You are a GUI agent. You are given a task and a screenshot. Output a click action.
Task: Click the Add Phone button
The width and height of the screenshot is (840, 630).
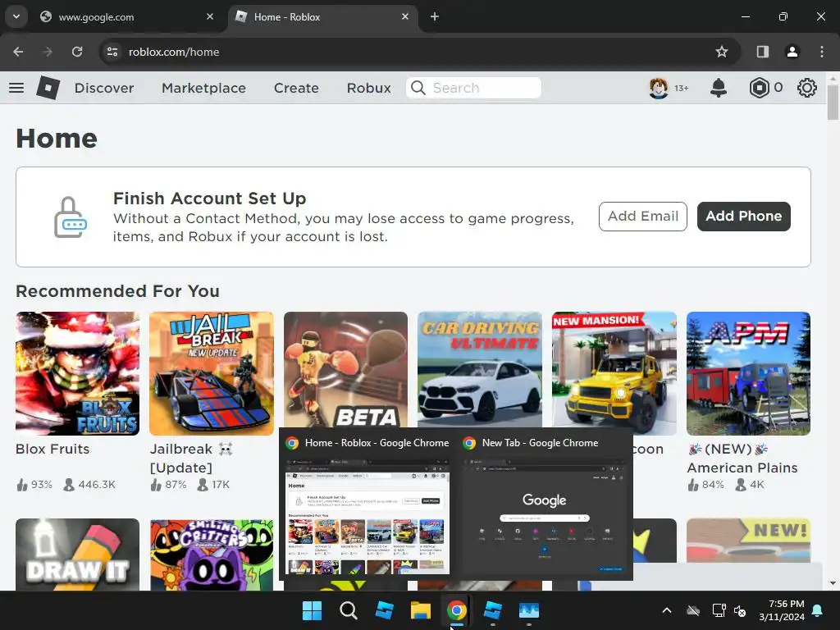pyautogui.click(x=743, y=217)
